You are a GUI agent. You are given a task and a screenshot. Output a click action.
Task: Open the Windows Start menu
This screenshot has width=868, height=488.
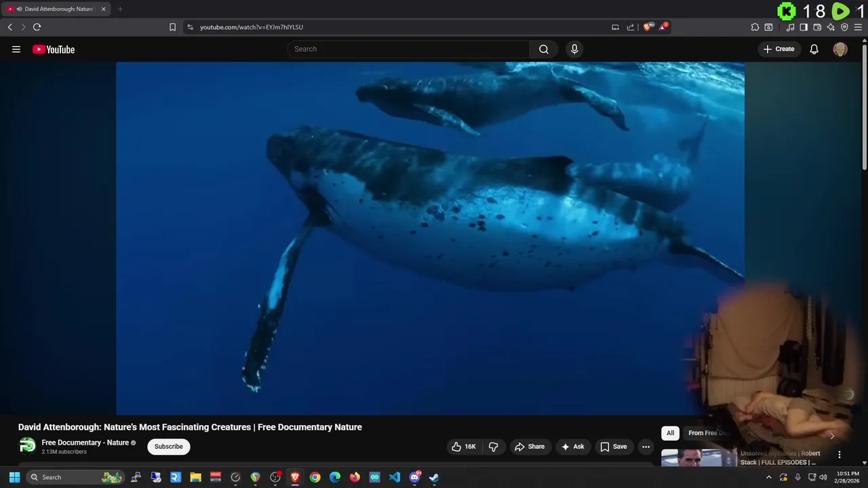coord(14,477)
